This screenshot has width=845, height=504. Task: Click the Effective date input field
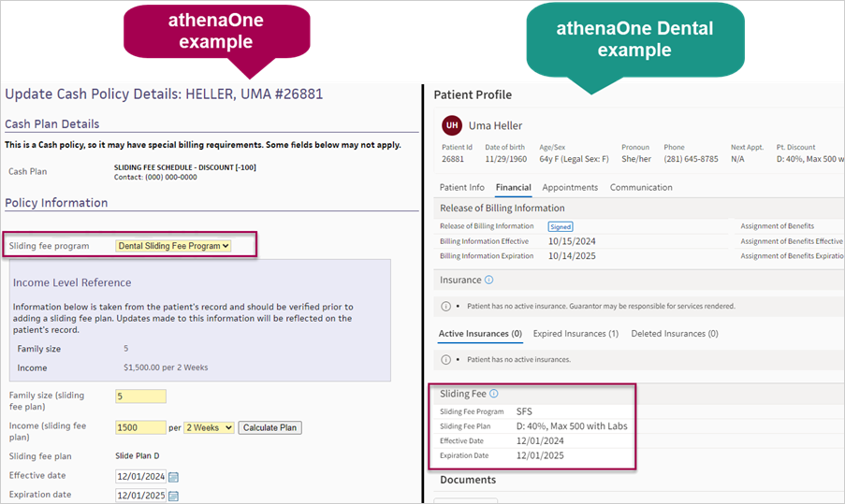point(140,477)
